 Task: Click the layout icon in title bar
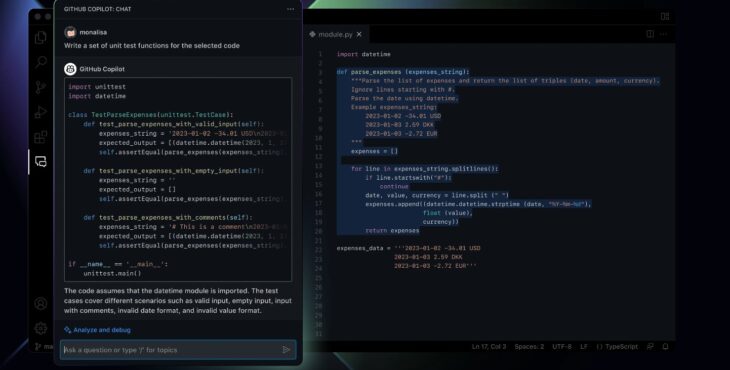(665, 16)
